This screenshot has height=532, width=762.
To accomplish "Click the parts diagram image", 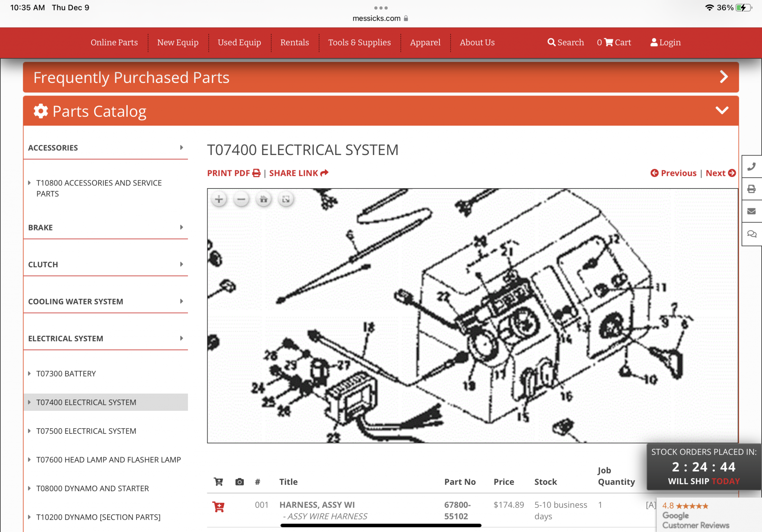I will [473, 316].
